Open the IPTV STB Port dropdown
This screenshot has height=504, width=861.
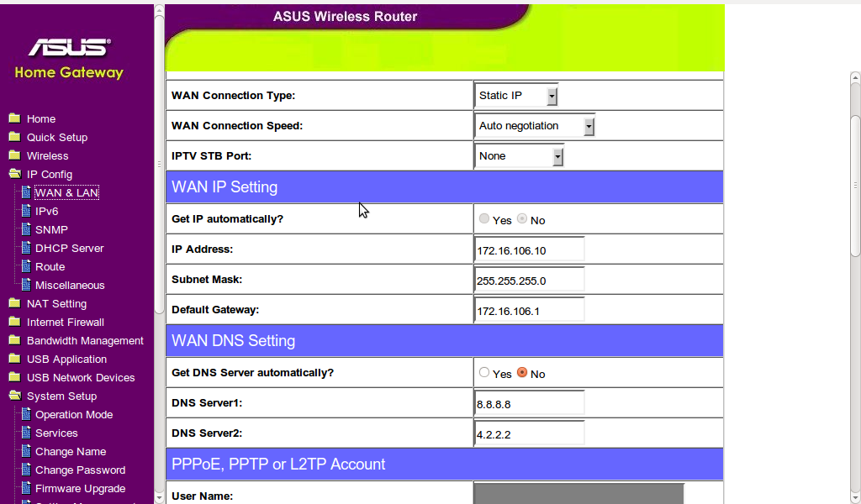point(519,155)
